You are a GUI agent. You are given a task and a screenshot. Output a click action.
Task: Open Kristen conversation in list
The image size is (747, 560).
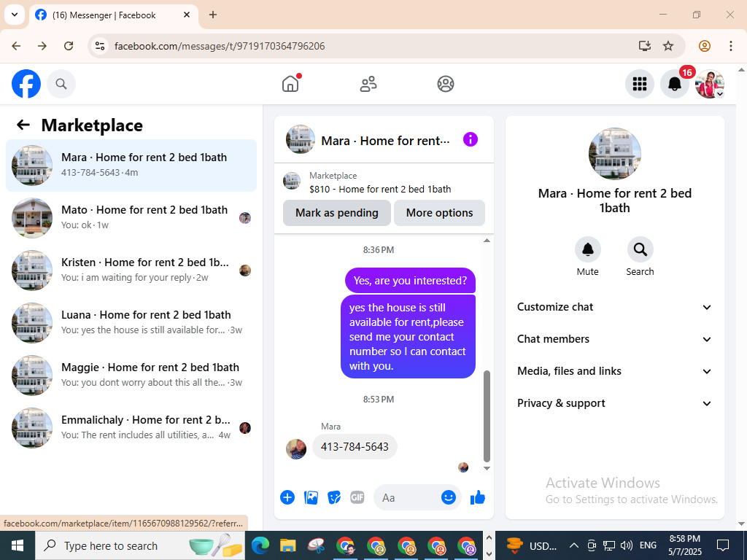click(x=131, y=270)
